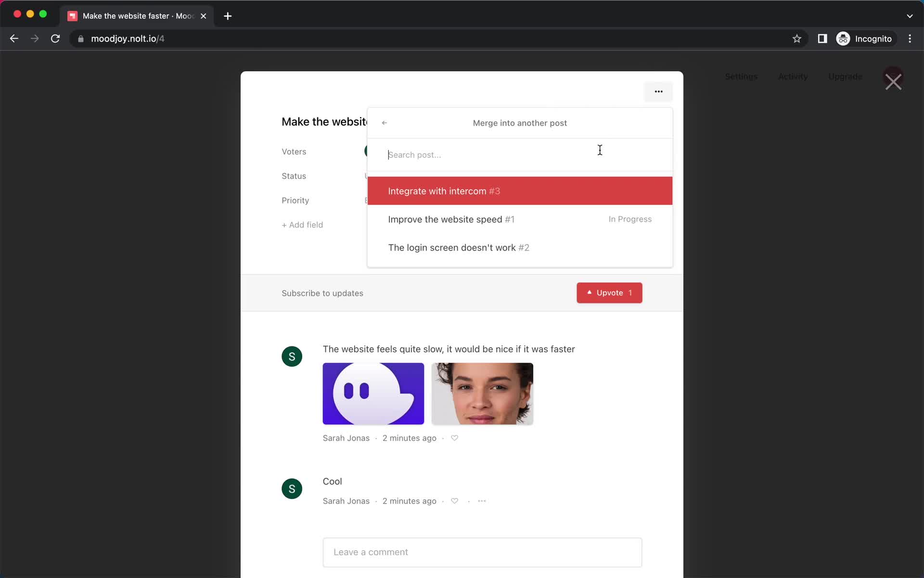
Task: Click the Settings tab in top navigation
Action: [741, 77]
